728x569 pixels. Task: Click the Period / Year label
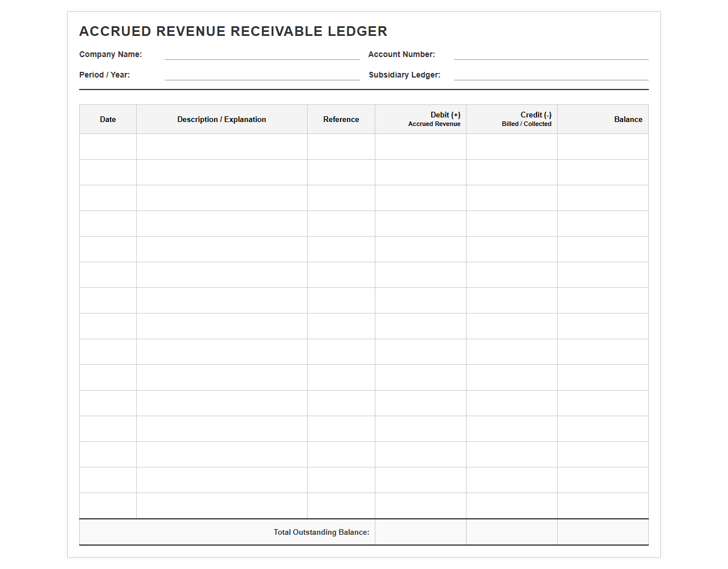(x=104, y=75)
